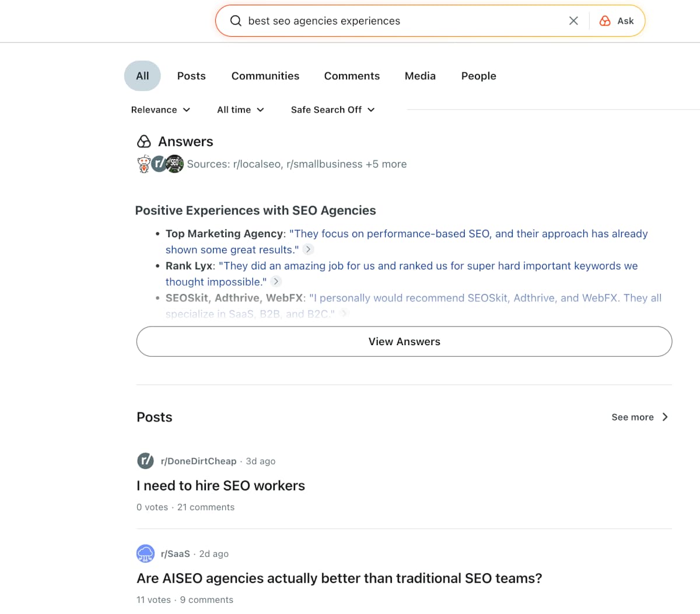Open the r/DoneDirtCheap community avatar
Image resolution: width=700 pixels, height=614 pixels.
[x=145, y=461]
